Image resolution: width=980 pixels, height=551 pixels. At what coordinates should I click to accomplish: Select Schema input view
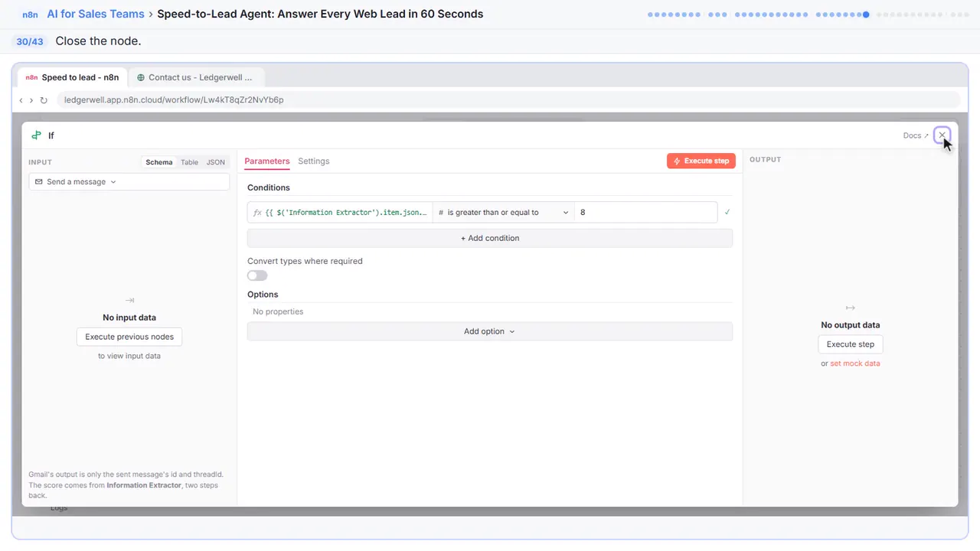click(159, 162)
